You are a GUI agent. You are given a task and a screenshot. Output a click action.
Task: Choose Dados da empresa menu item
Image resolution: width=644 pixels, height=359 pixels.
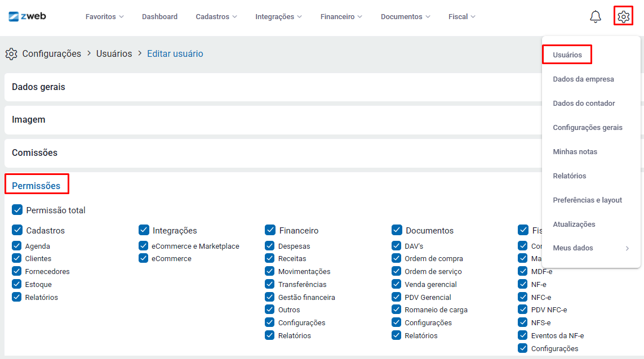pyautogui.click(x=583, y=79)
